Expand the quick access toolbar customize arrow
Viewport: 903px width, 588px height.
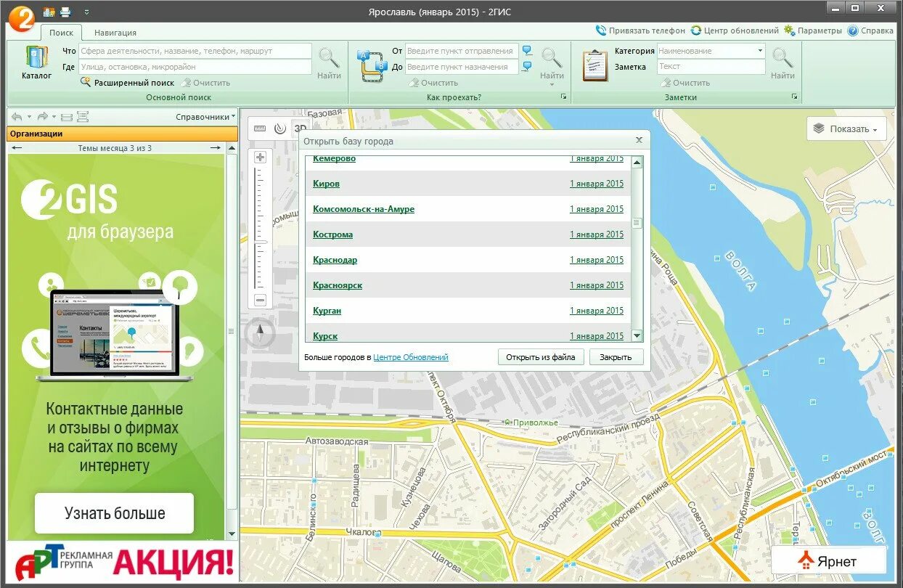coord(86,12)
